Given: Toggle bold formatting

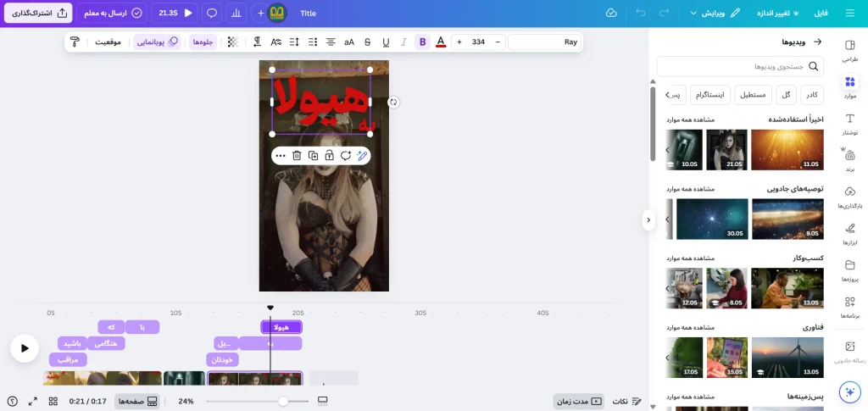Looking at the screenshot, I should coord(423,42).
